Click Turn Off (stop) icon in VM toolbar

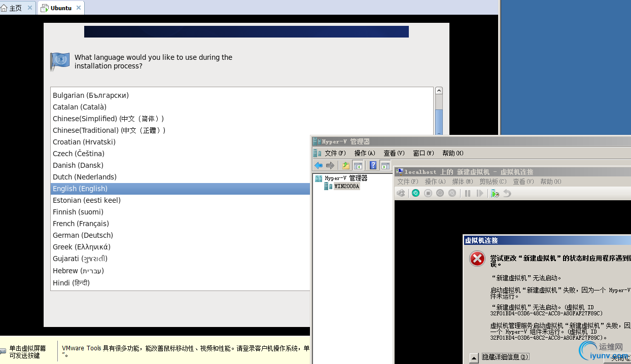click(x=428, y=193)
